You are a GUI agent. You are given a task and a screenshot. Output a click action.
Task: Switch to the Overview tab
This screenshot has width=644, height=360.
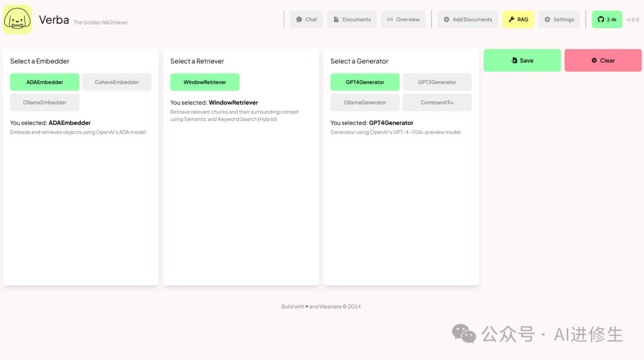403,19
